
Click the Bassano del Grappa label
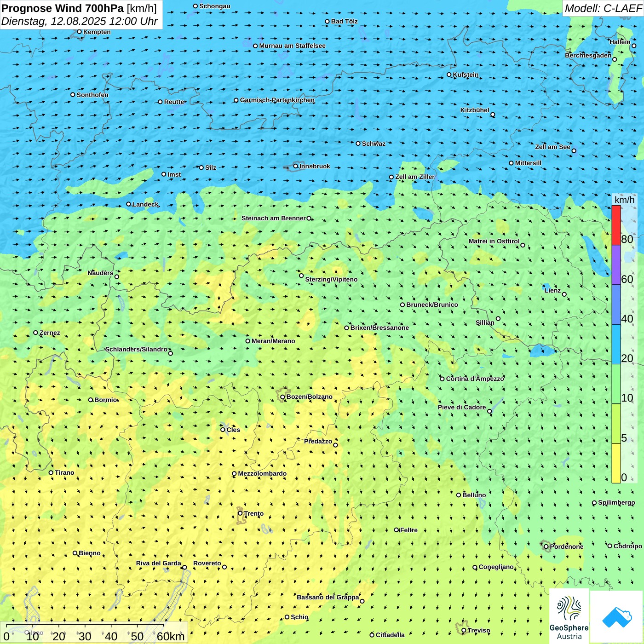[328, 597]
